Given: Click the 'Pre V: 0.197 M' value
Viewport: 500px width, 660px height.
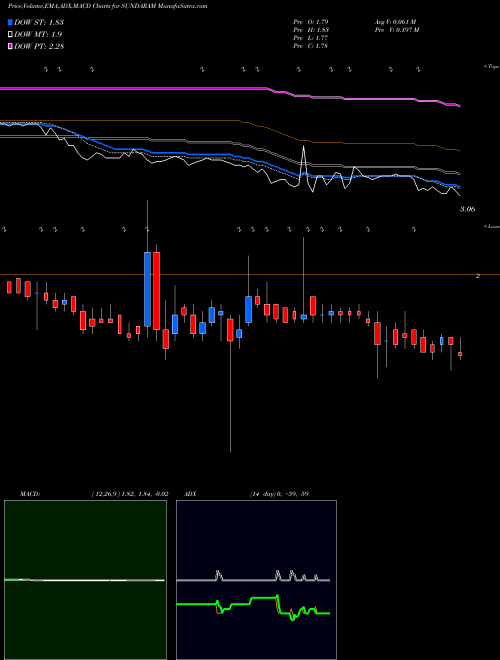Looking at the screenshot, I should pyautogui.click(x=396, y=30).
